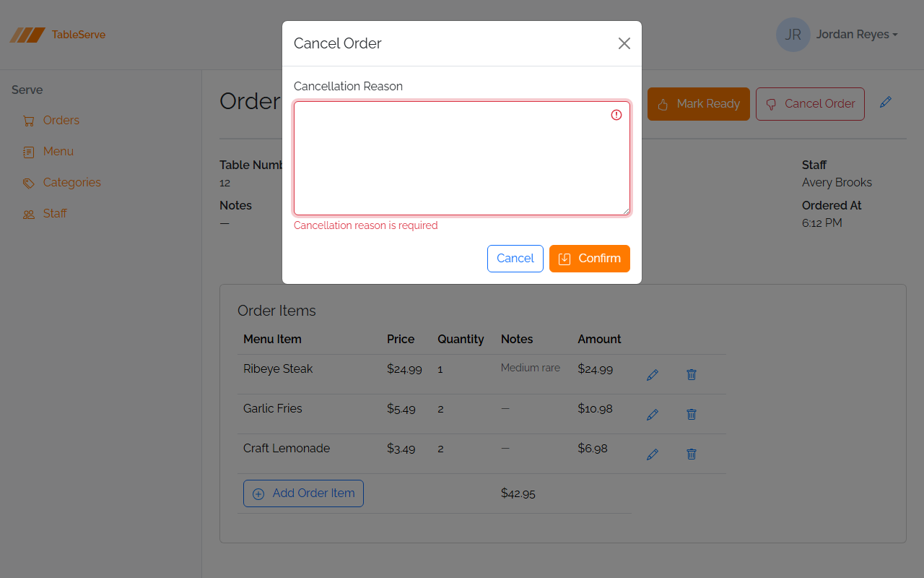Click the Ribeye Steak item name
This screenshot has width=924, height=578.
(x=278, y=369)
